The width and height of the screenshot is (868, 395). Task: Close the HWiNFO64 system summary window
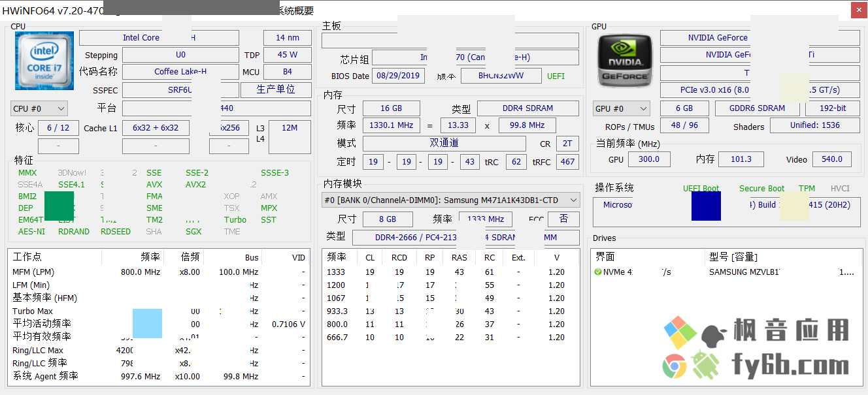(859, 10)
